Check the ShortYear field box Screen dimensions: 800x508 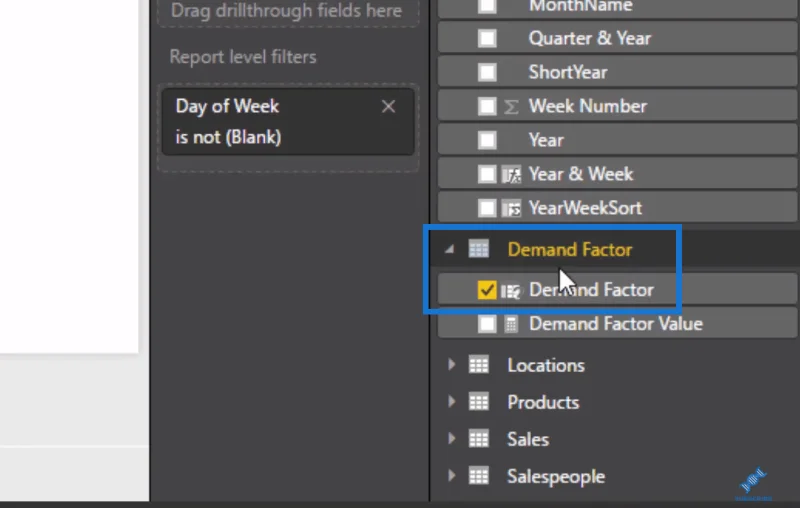(x=487, y=72)
